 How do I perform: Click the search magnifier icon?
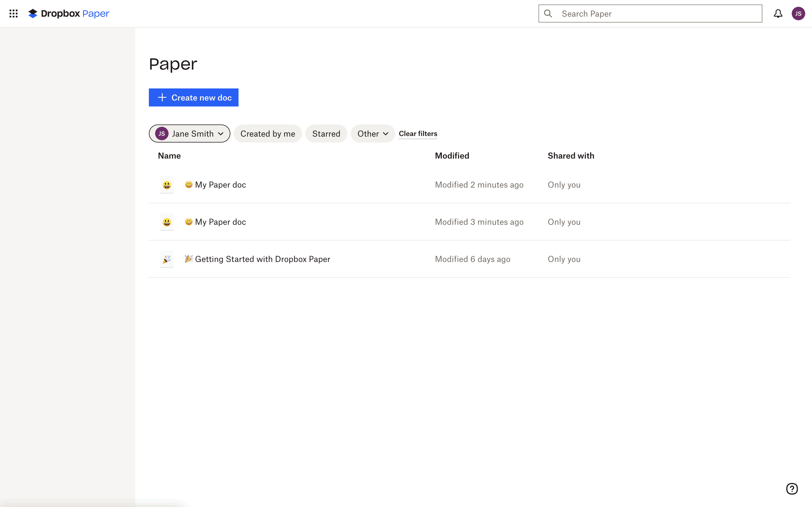[548, 14]
